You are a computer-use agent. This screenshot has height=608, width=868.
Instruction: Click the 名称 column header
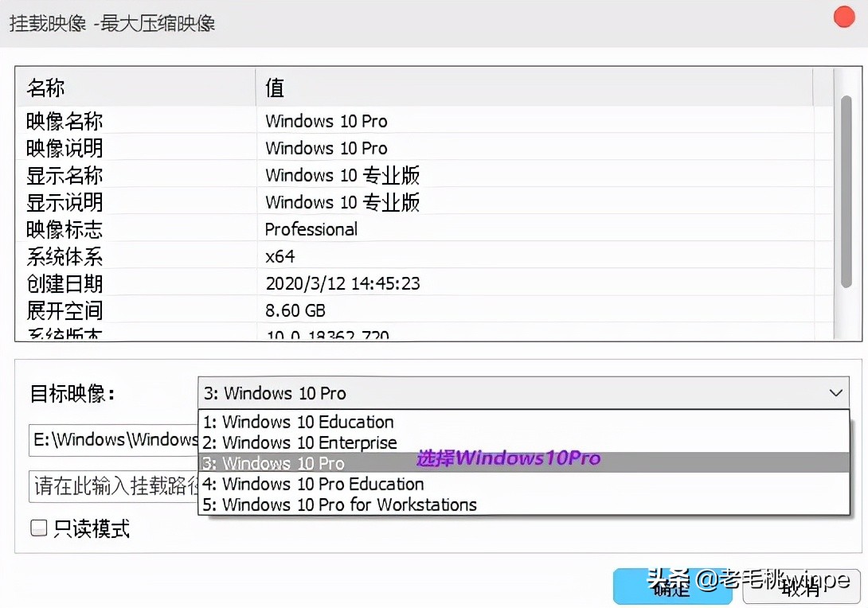[x=135, y=88]
